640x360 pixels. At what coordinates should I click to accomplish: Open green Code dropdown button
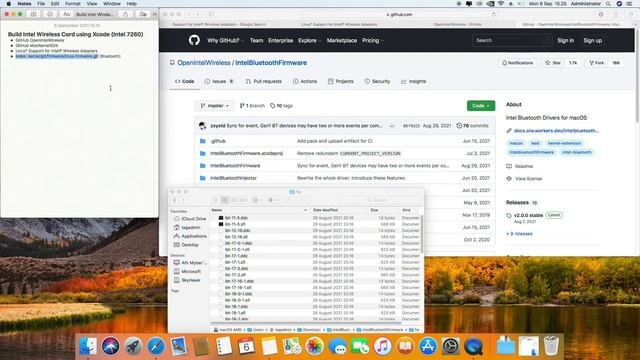click(x=481, y=106)
